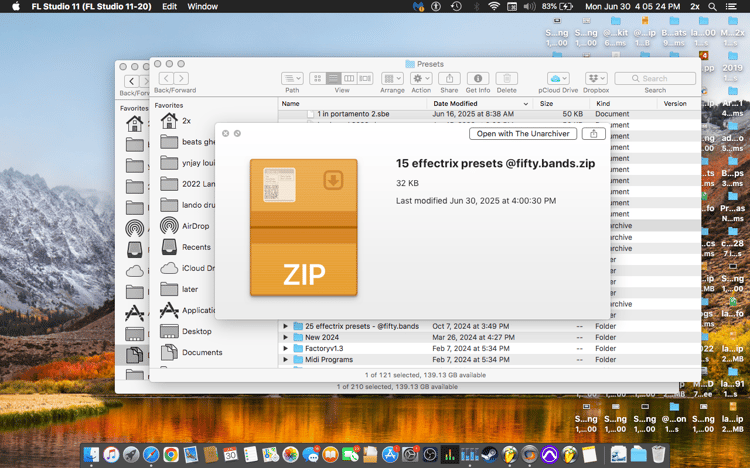Sort by the Date Modified column header

click(x=480, y=103)
